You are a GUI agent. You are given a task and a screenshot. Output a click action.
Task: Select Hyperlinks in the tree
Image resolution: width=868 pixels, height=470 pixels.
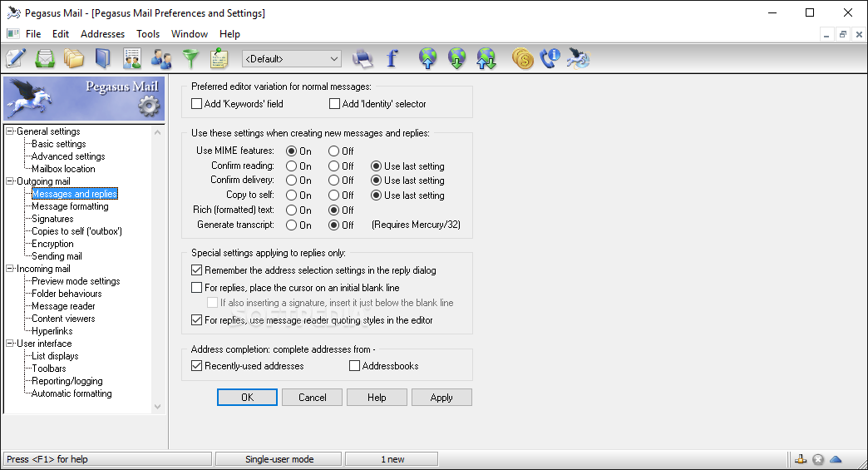click(52, 331)
